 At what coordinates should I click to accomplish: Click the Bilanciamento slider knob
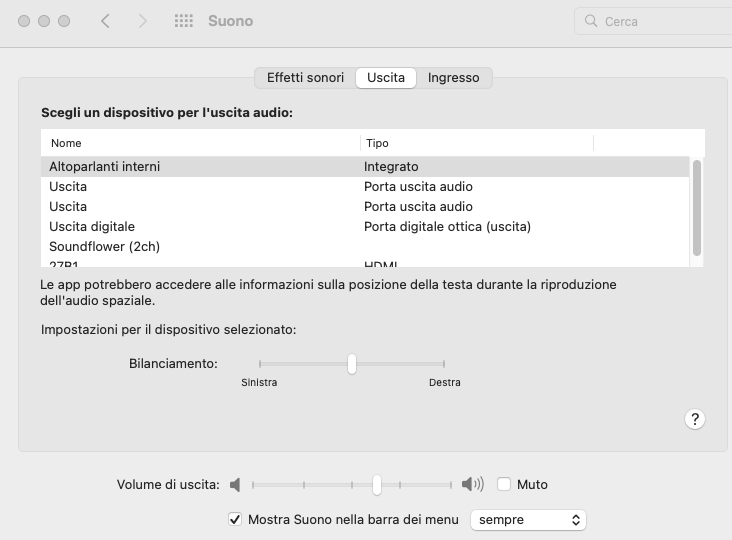coord(352,364)
